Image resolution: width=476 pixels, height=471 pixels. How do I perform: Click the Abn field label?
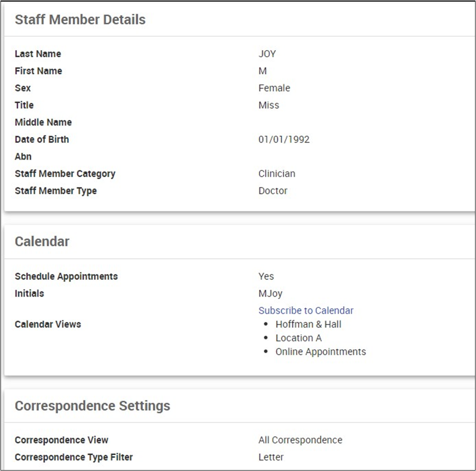23,157
